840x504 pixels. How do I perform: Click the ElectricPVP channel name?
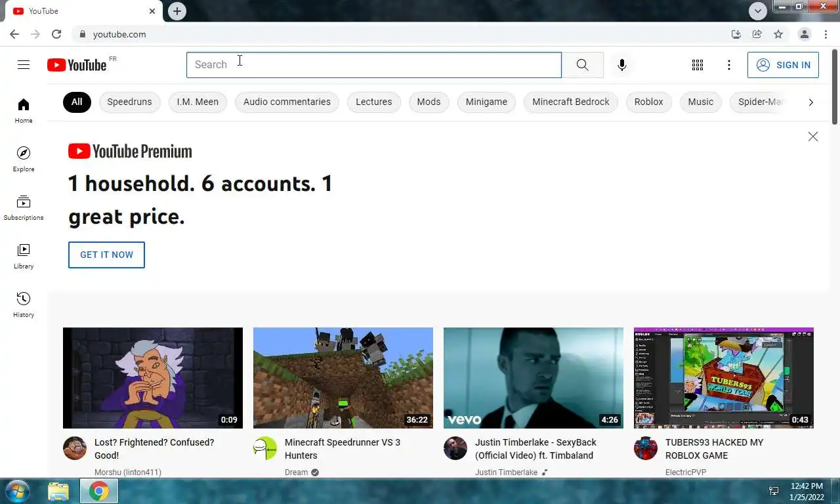point(686,472)
